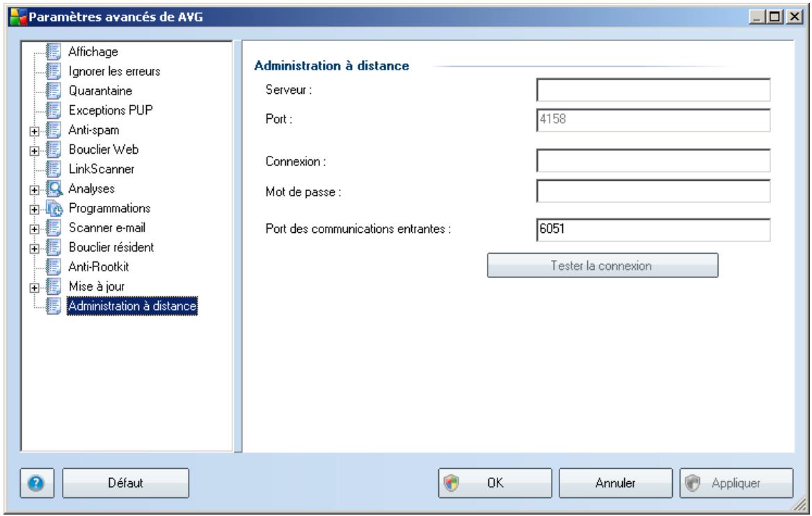Click the Port field showing 4158

[653, 120]
